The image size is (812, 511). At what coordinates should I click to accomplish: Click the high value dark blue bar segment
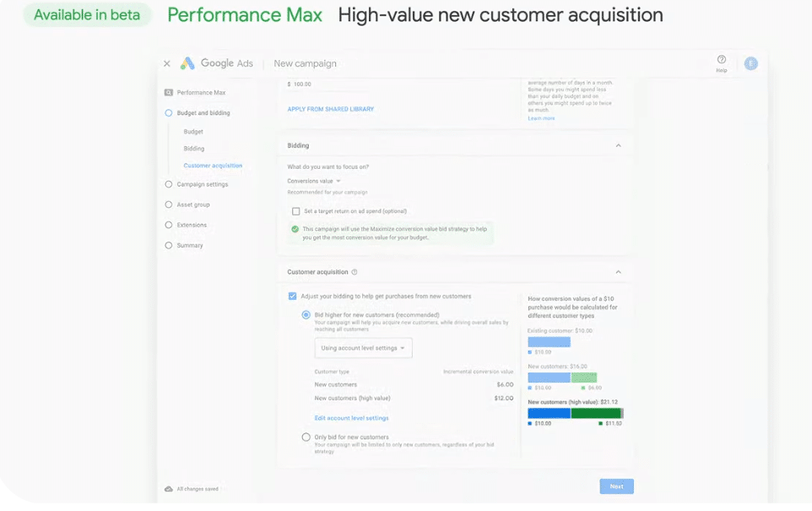pyautogui.click(x=549, y=414)
